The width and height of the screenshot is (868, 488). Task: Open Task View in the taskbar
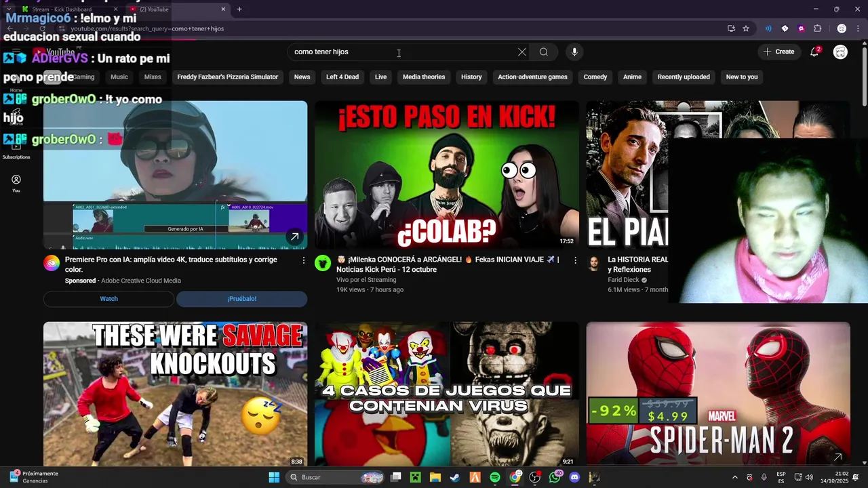click(x=396, y=477)
